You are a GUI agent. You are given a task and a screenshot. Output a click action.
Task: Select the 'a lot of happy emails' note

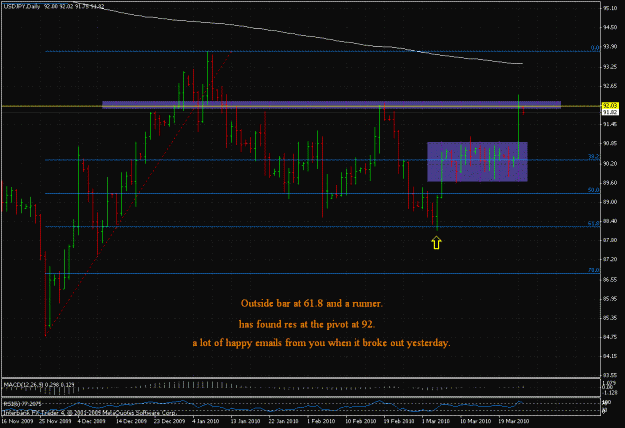(x=322, y=343)
